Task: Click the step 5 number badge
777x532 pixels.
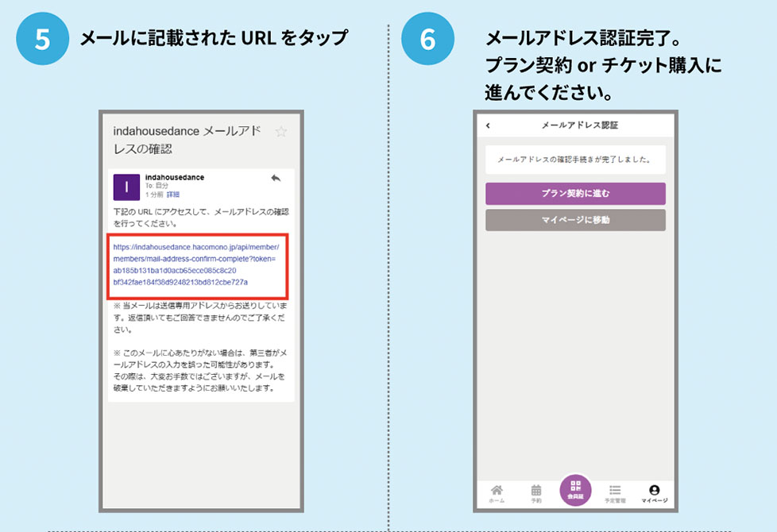Action: pos(43,39)
